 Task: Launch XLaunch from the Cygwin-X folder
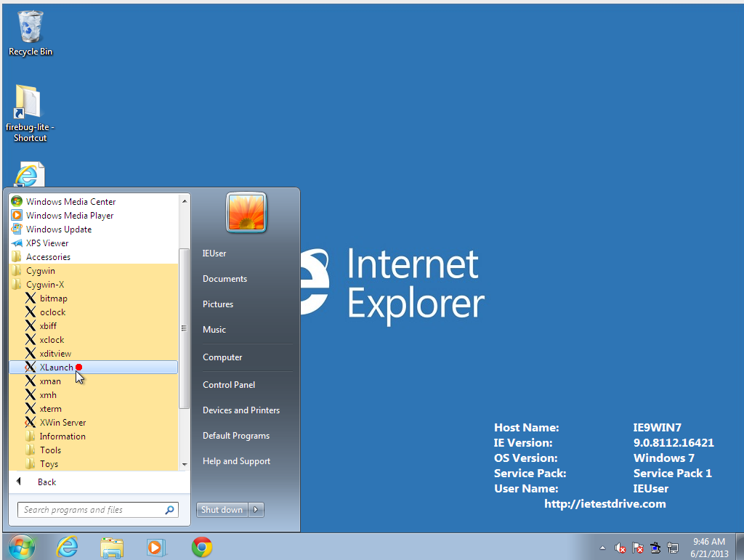pos(94,367)
